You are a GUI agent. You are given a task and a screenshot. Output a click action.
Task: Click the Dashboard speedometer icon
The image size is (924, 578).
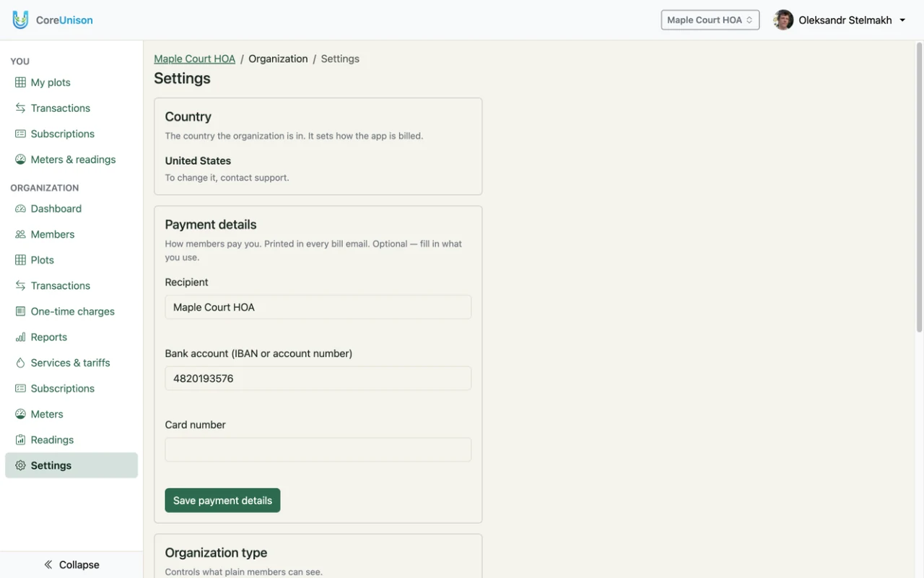point(20,209)
